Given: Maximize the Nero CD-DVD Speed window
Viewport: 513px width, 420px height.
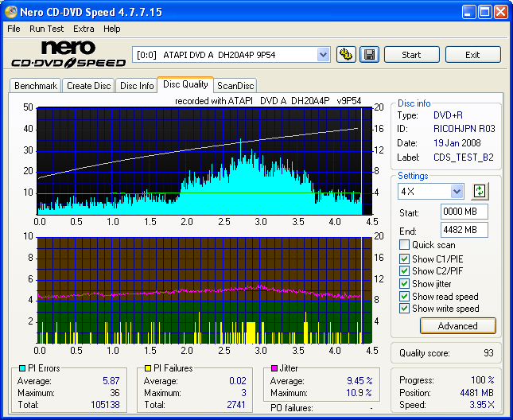Looking at the screenshot, I should (x=484, y=12).
